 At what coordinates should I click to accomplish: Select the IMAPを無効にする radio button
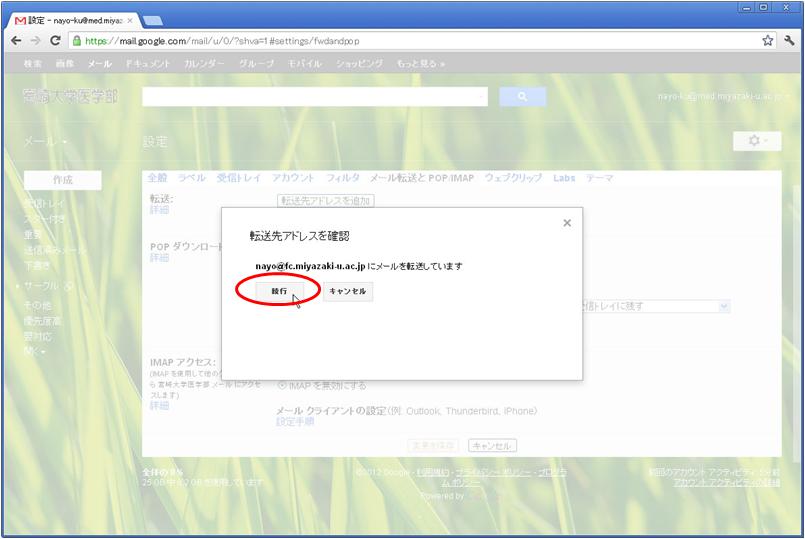282,385
